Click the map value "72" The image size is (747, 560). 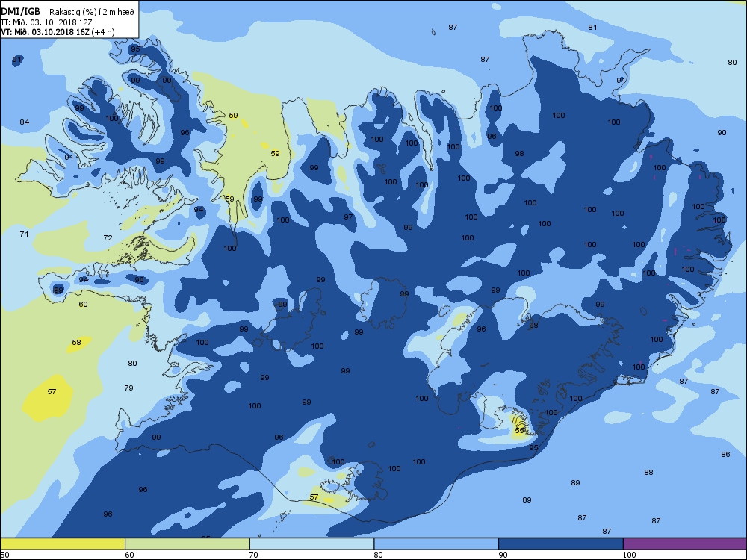[108, 237]
